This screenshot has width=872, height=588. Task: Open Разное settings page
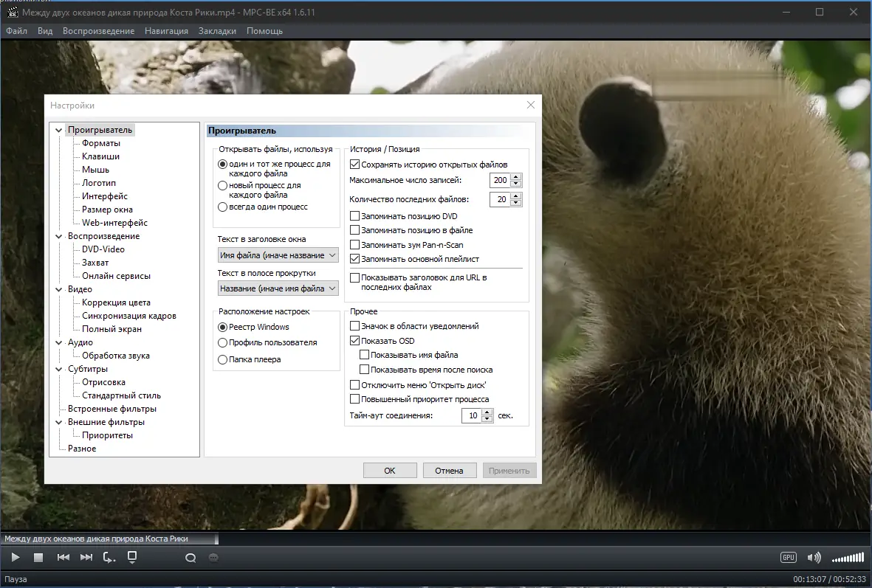(x=82, y=449)
